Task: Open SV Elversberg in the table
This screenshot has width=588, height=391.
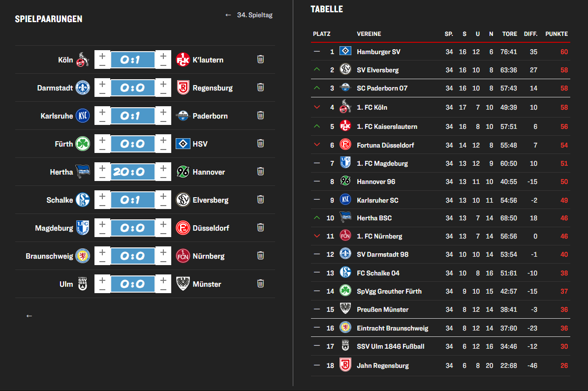Action: (x=377, y=70)
